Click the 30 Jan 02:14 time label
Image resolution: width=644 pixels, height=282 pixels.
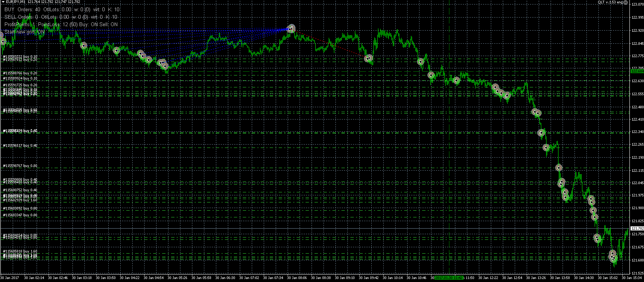click(34, 278)
